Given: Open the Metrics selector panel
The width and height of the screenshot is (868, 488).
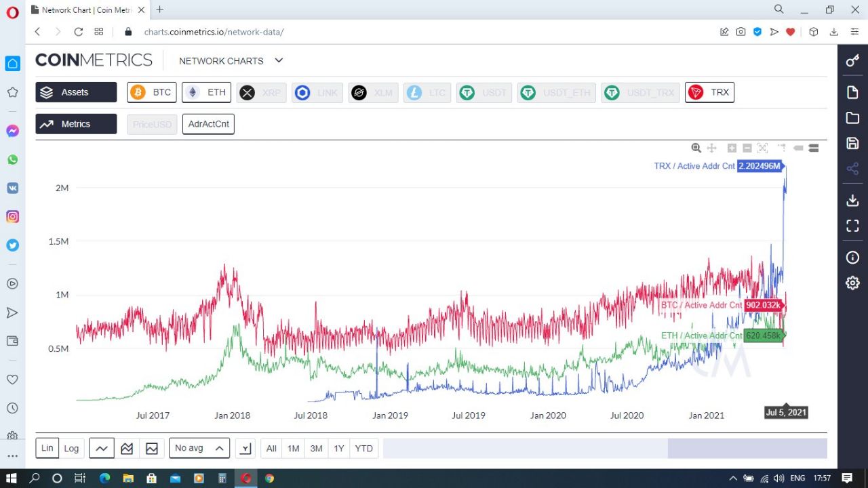Looking at the screenshot, I should coord(76,124).
